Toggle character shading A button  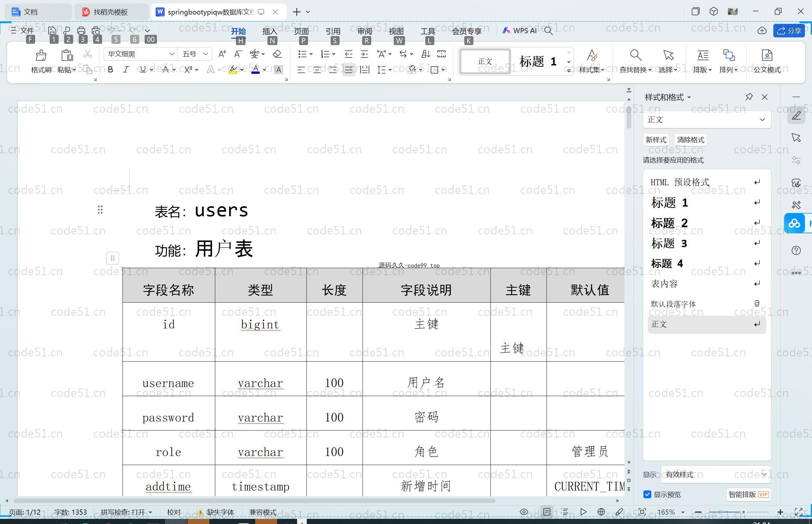pyautogui.click(x=278, y=69)
